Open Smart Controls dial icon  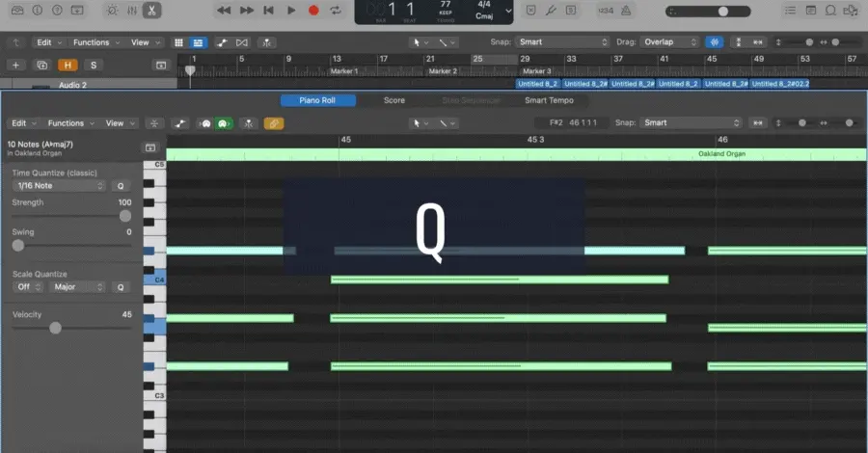(112, 10)
